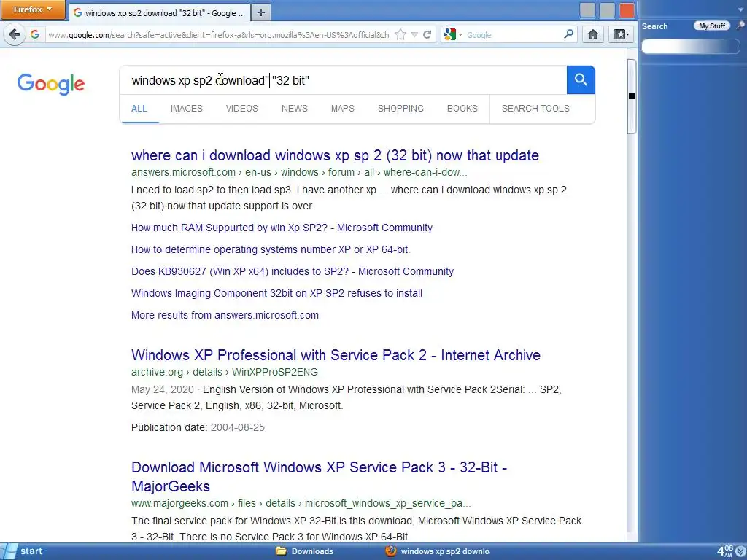Open SEARCH TOOLS options
Screen dimensions: 747x560
[x=535, y=109]
